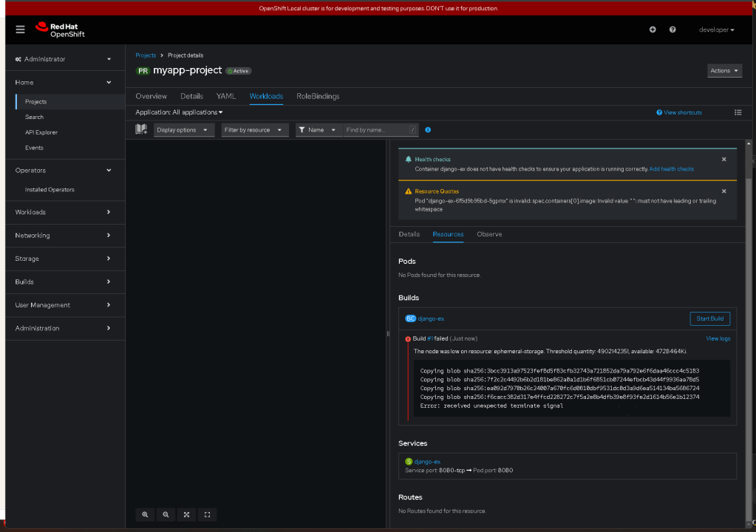Click the Resource Quotas warning icon
This screenshot has height=532, width=756.
click(x=409, y=191)
